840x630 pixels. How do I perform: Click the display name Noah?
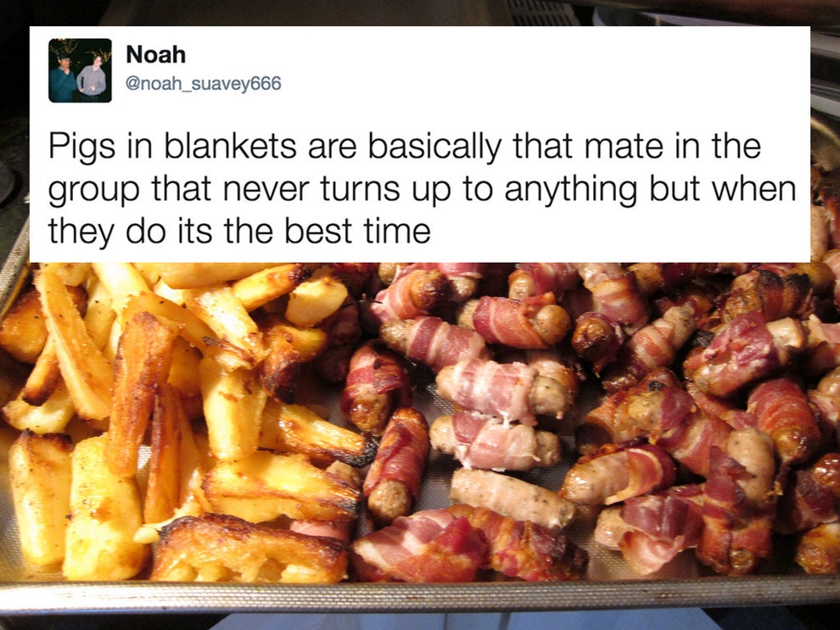pos(156,54)
